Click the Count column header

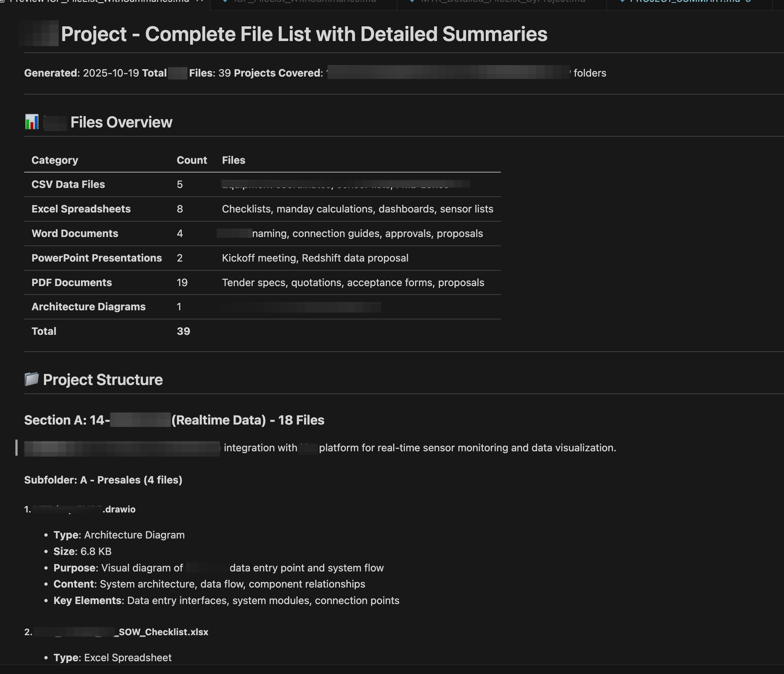[192, 160]
